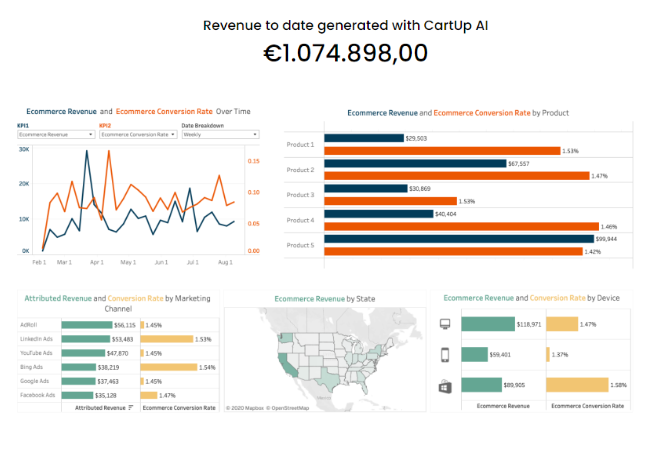The image size is (655, 453).
Task: Click the Product 4 row label
Action: click(300, 220)
